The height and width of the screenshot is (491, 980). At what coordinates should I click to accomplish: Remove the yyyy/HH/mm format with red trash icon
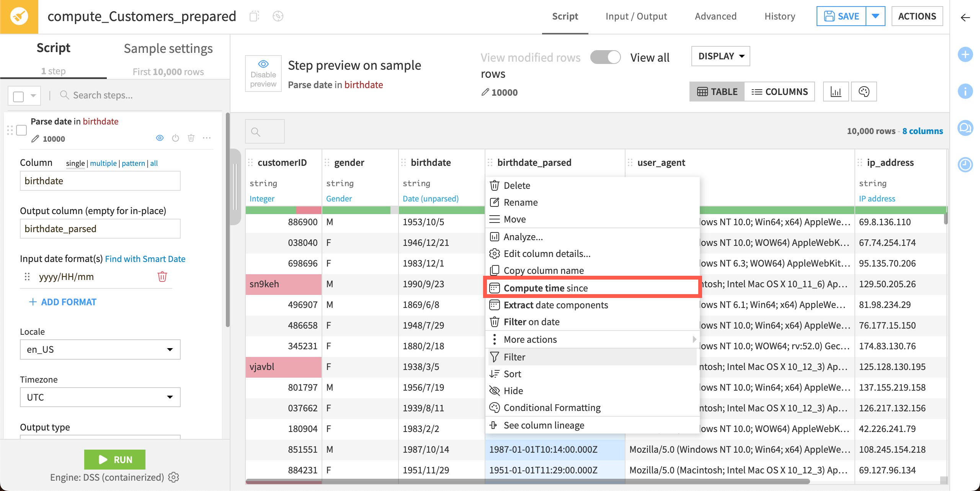pyautogui.click(x=162, y=277)
